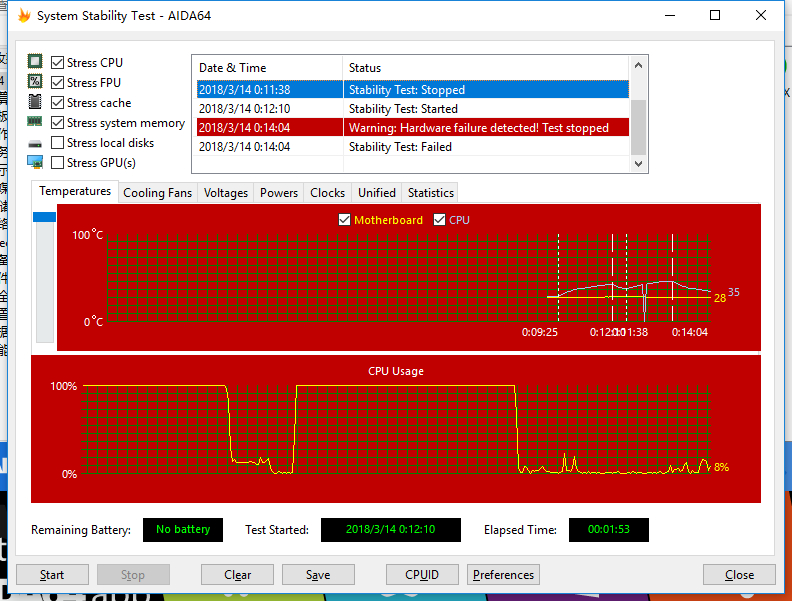792x601 pixels.
Task: Close the window with the title bar X
Action: pyautogui.click(x=761, y=16)
